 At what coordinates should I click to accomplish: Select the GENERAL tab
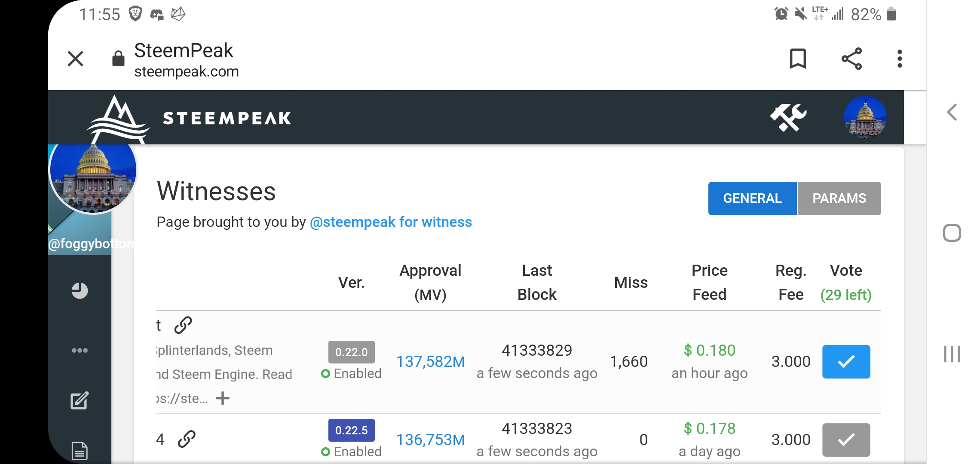752,198
